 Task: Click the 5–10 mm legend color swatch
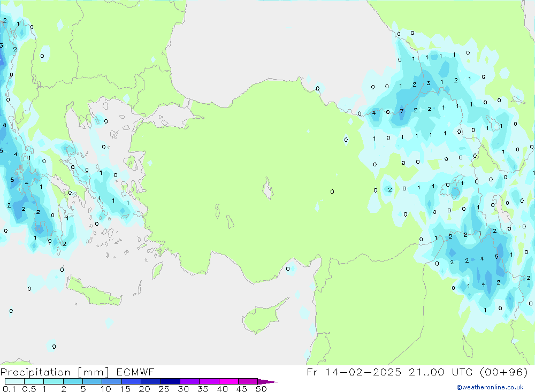tap(92, 381)
